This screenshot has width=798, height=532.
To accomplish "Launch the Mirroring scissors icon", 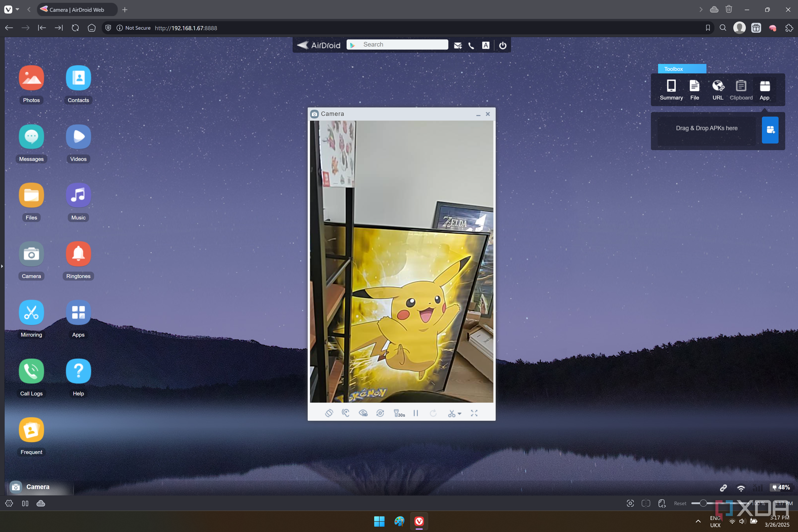I will [31, 313].
